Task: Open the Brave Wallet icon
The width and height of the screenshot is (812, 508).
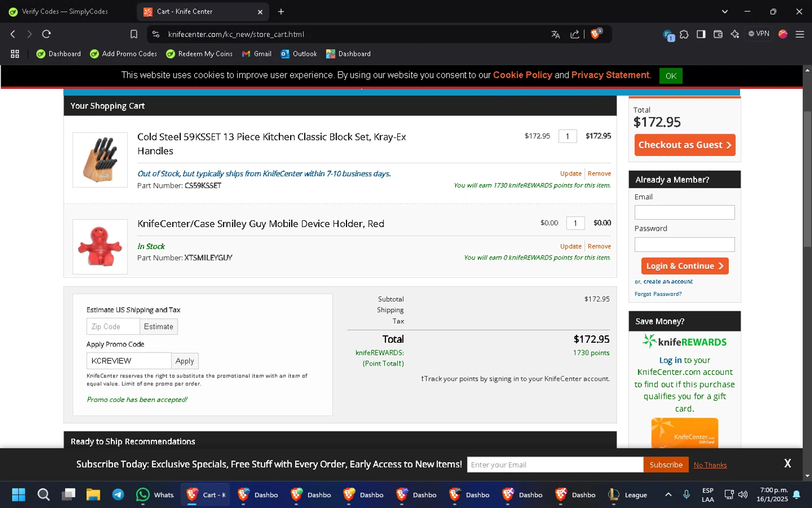Action: pos(718,34)
